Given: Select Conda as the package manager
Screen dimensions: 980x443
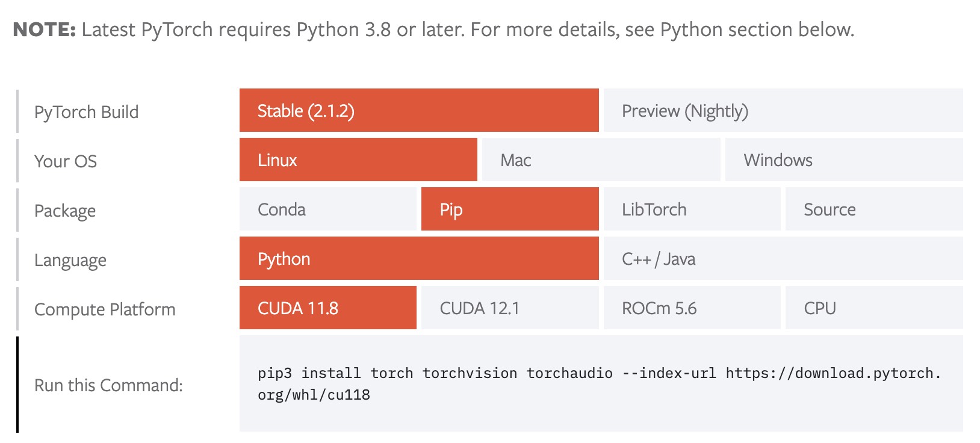Looking at the screenshot, I should pos(328,209).
